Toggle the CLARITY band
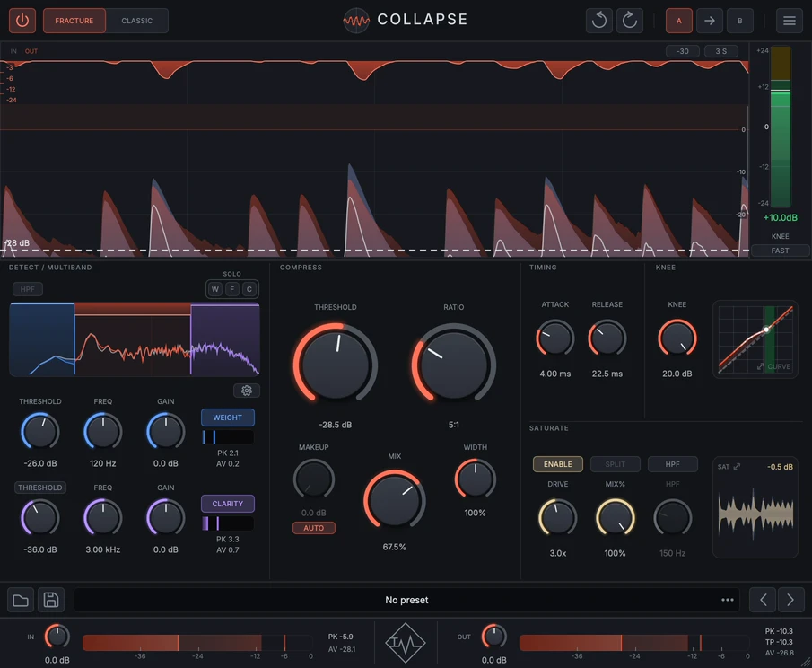812x668 pixels. (227, 504)
